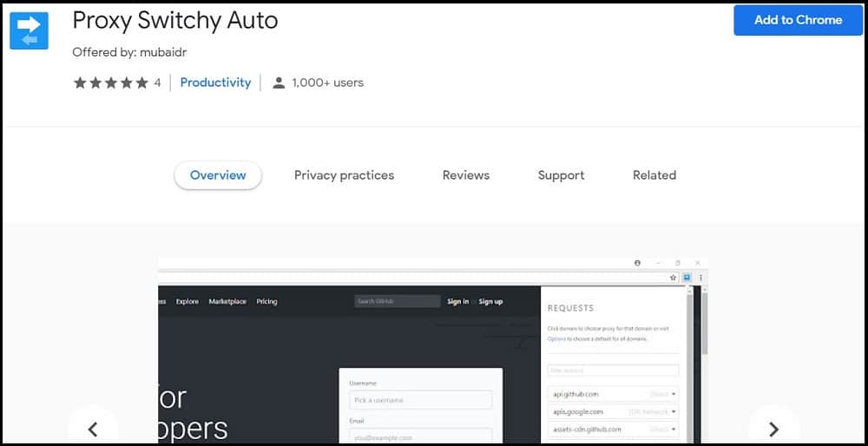Switch to the Privacy practices tab
The width and height of the screenshot is (868, 446).
tap(344, 175)
